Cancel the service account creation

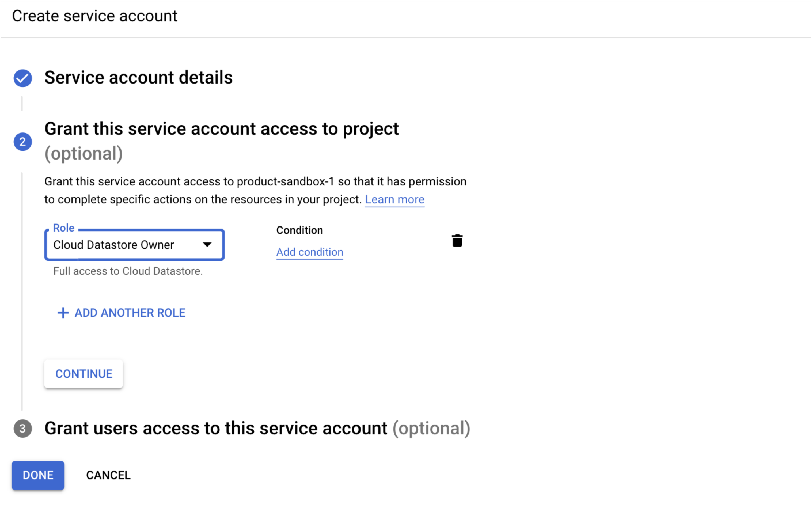coord(108,475)
